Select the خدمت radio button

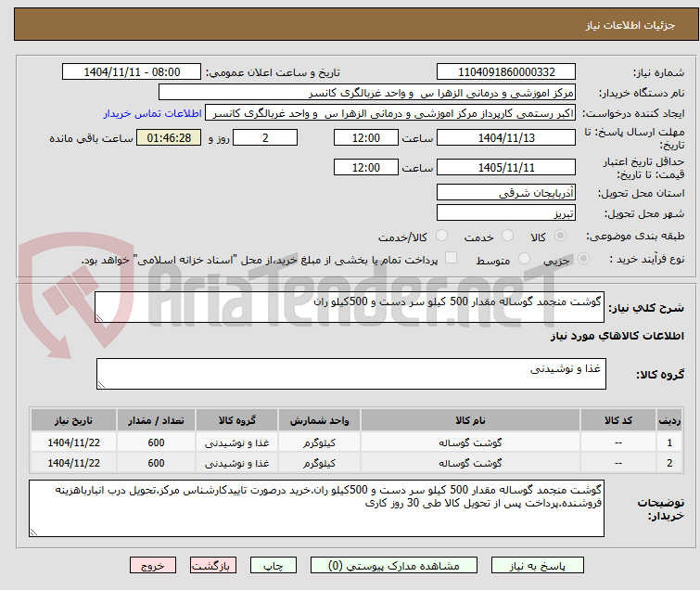point(507,236)
